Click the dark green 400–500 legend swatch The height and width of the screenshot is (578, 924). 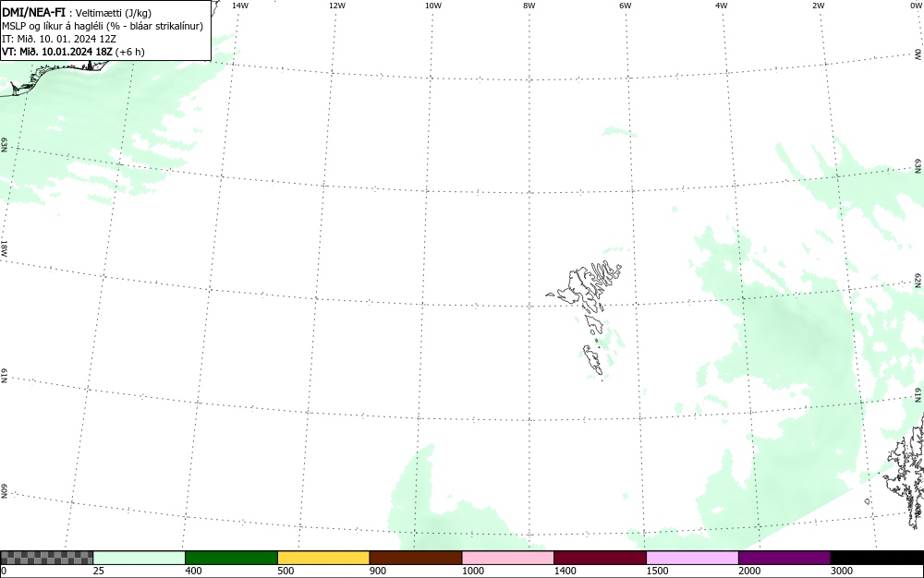coord(231,558)
